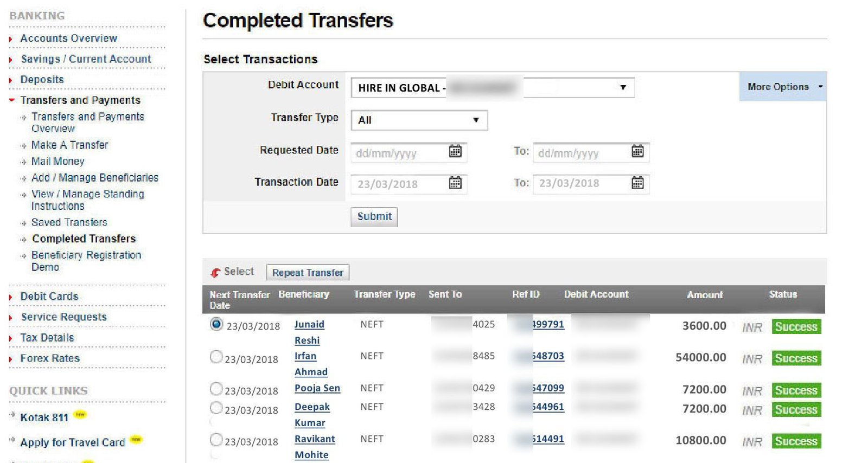Select the Junaid Reshi transfer radio button
Image resolution: width=868 pixels, height=463 pixels.
216,324
